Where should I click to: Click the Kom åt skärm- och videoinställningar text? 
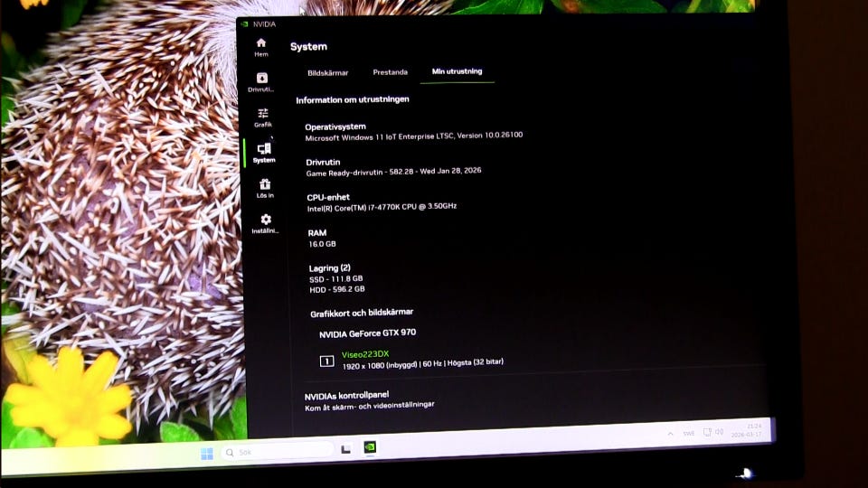[370, 406]
